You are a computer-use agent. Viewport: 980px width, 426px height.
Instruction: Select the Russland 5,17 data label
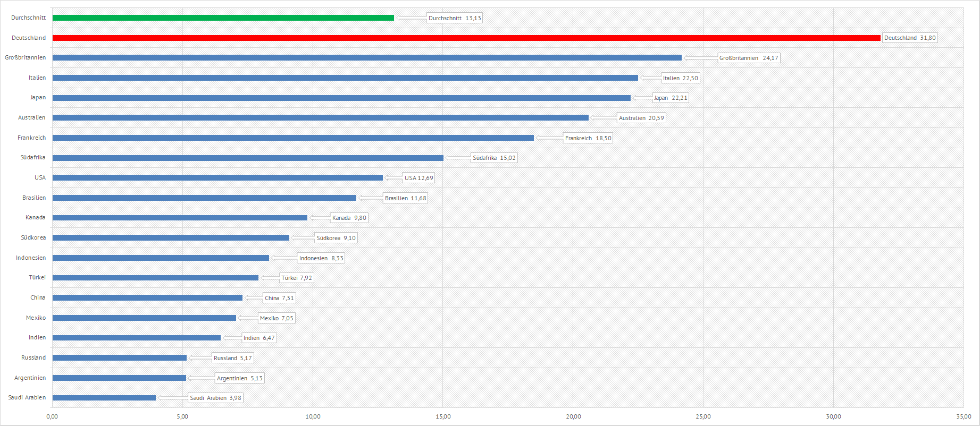(x=232, y=358)
